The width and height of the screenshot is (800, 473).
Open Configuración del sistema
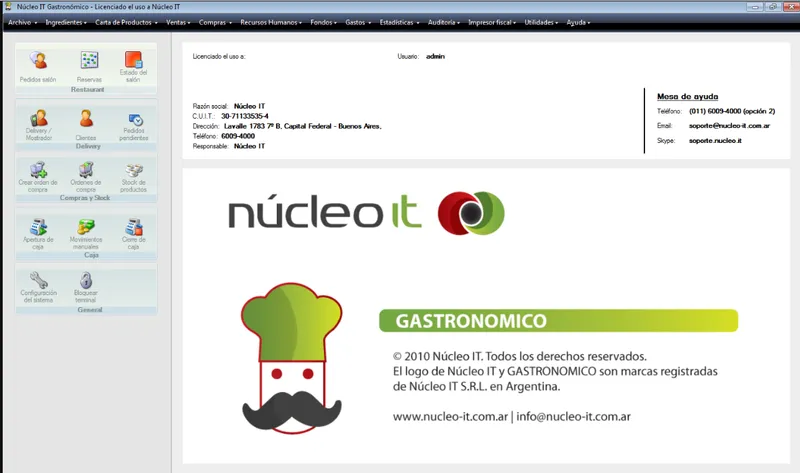point(38,288)
